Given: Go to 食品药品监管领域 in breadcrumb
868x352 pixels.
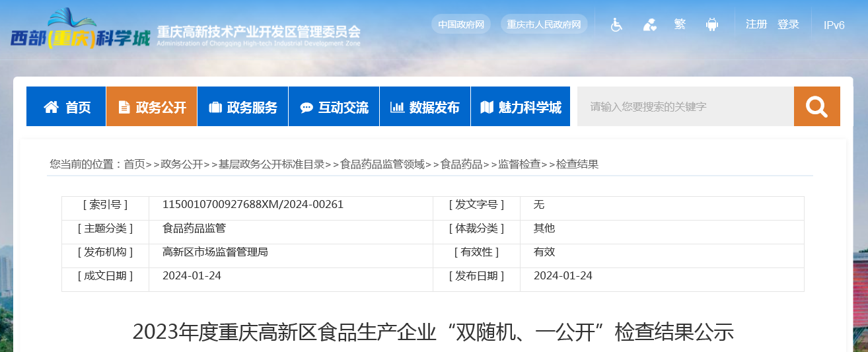Looking at the screenshot, I should [x=382, y=164].
